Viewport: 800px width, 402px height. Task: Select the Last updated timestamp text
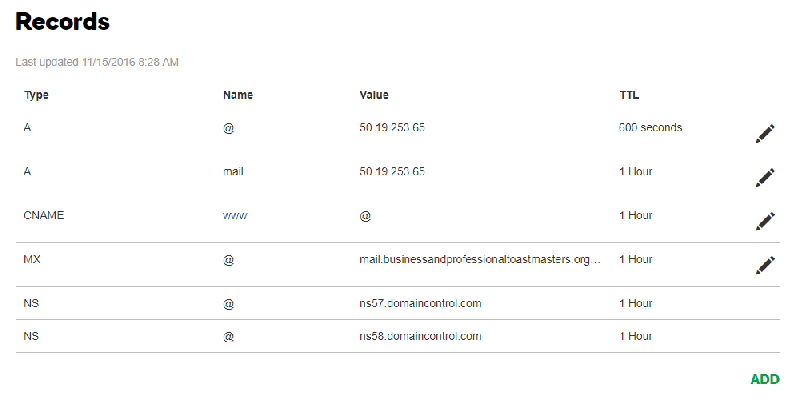tap(97, 62)
